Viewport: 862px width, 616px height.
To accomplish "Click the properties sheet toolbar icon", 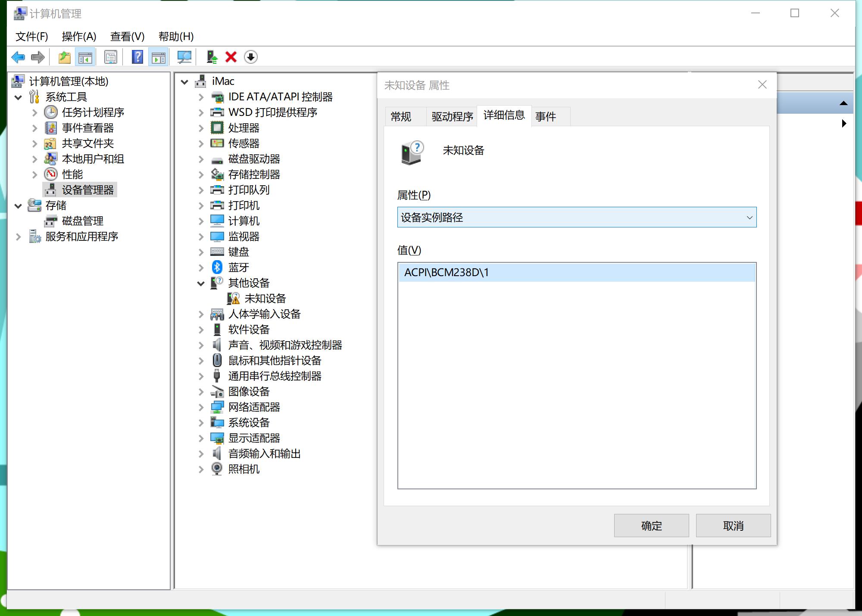I will [111, 57].
